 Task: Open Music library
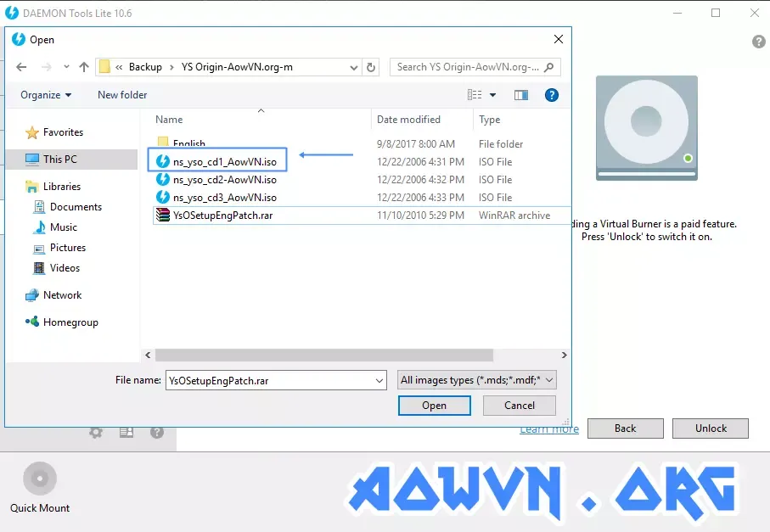click(64, 227)
